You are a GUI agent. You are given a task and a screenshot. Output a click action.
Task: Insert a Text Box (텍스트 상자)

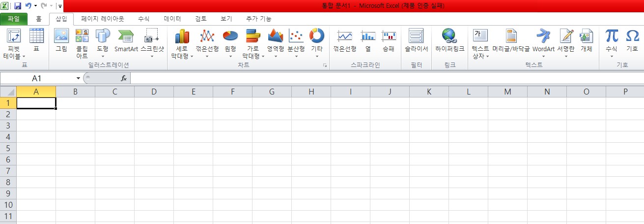(x=480, y=44)
